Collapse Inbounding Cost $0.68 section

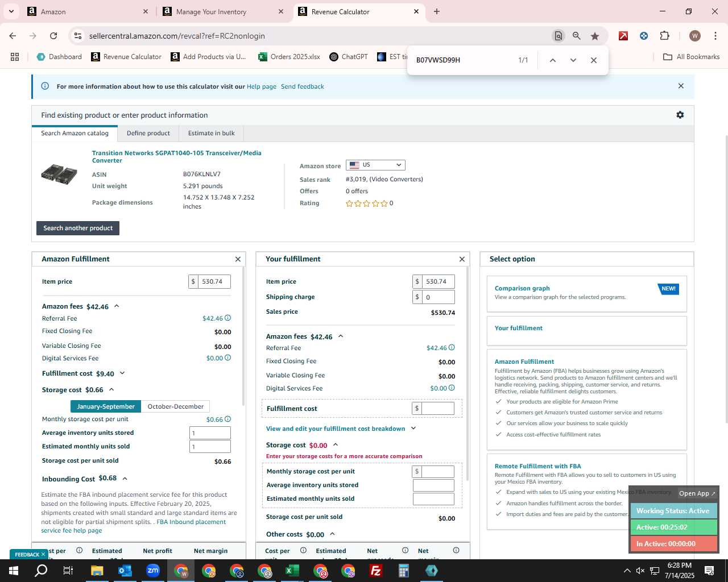pyautogui.click(x=125, y=479)
